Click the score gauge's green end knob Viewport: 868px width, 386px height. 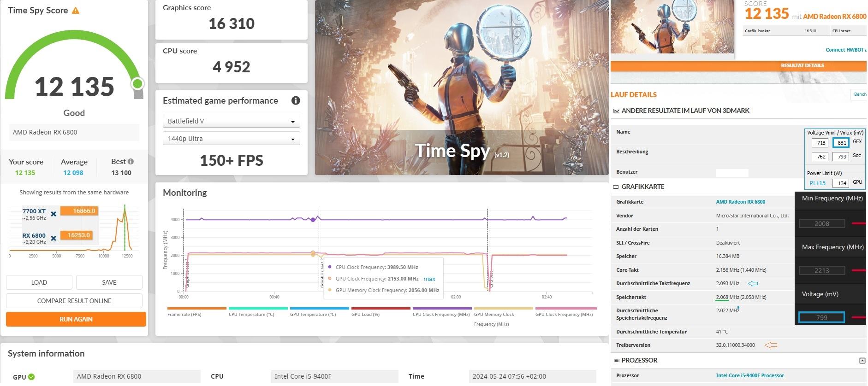137,84
